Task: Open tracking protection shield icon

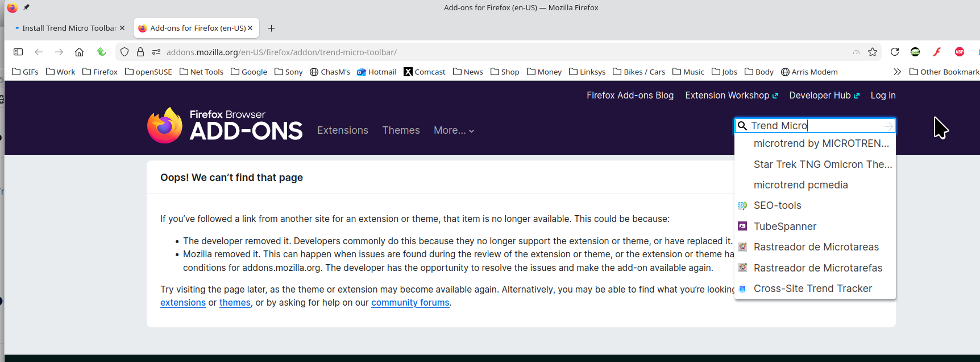Action: (124, 52)
